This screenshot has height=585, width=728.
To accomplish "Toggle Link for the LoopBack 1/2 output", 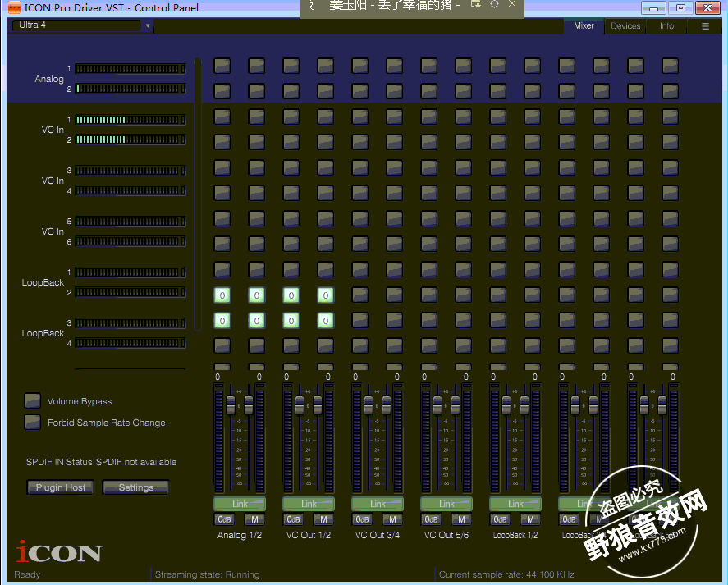I will [515, 504].
